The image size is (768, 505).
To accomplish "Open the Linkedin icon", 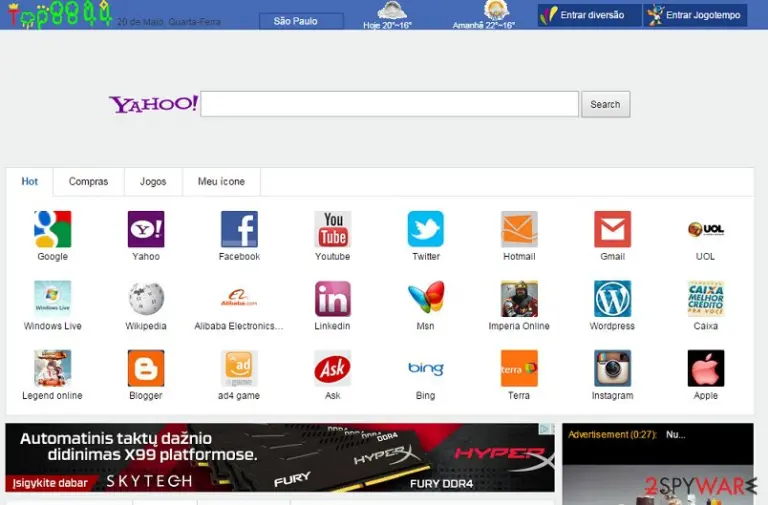I will tap(333, 299).
